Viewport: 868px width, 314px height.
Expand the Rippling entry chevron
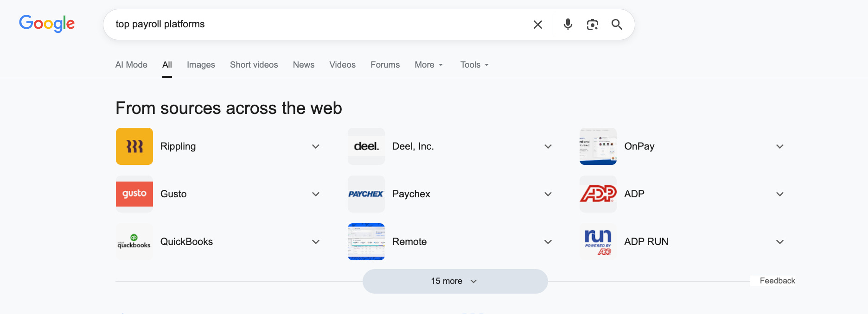(x=316, y=146)
